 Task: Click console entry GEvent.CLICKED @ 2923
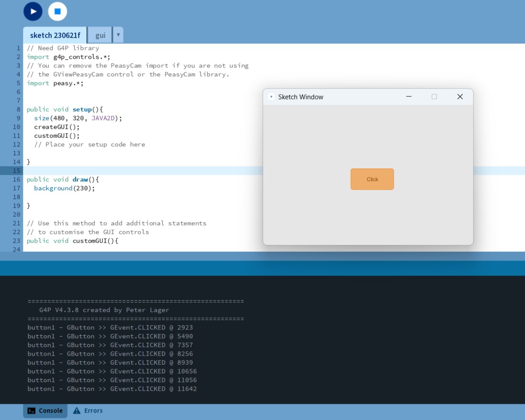point(110,328)
